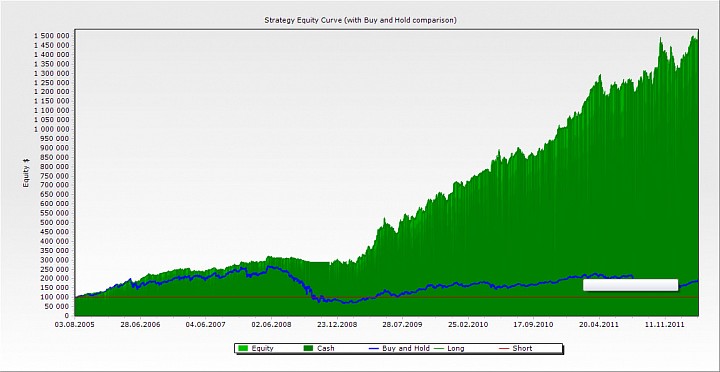Click the blue Buy and Hold line peak near 02.06.2008
720x372 pixels.
(x=270, y=266)
